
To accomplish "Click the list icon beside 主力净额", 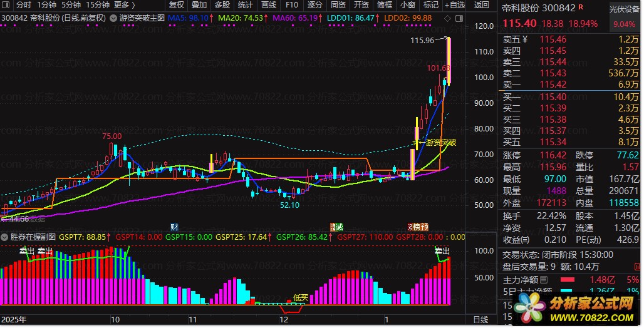I will [544, 280].
